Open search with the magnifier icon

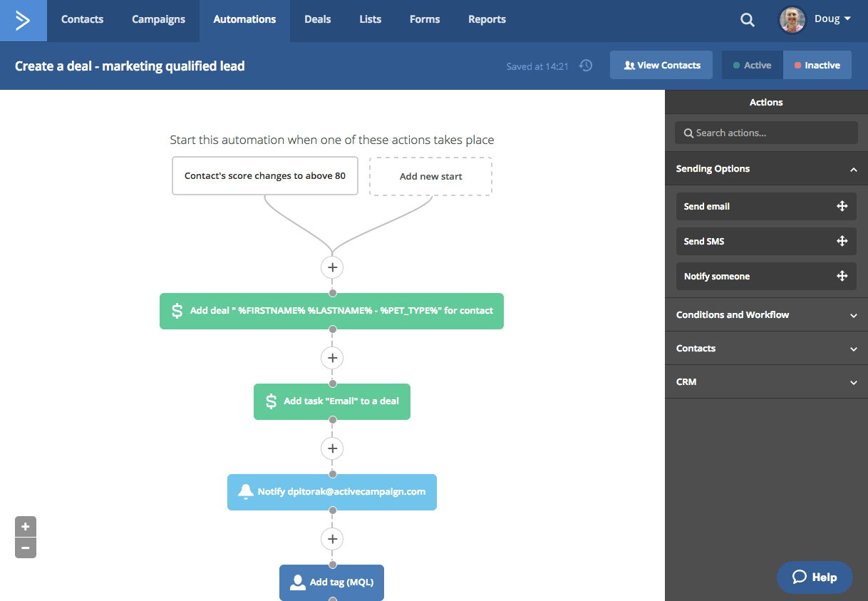coord(747,20)
